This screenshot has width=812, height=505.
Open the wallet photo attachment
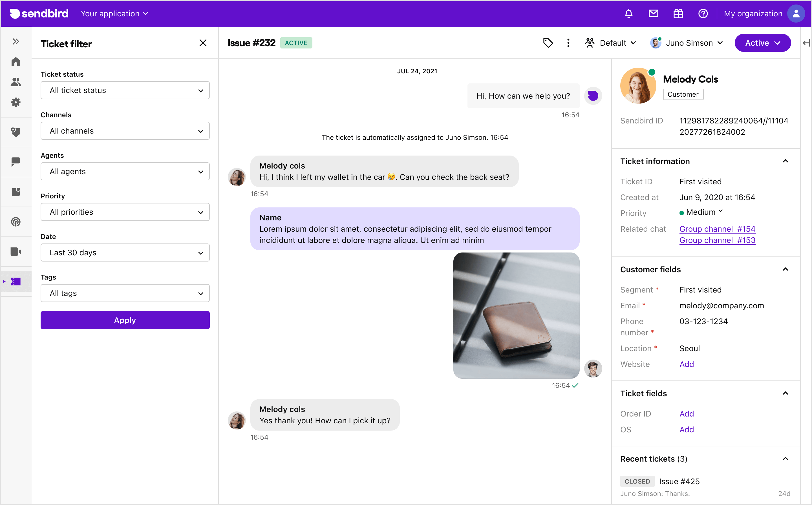coord(517,316)
